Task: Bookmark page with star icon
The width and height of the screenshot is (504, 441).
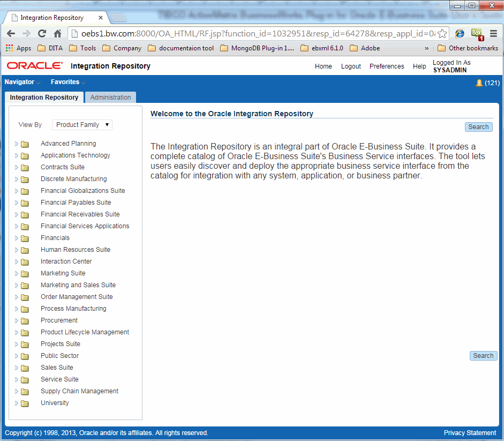Action: click(442, 33)
